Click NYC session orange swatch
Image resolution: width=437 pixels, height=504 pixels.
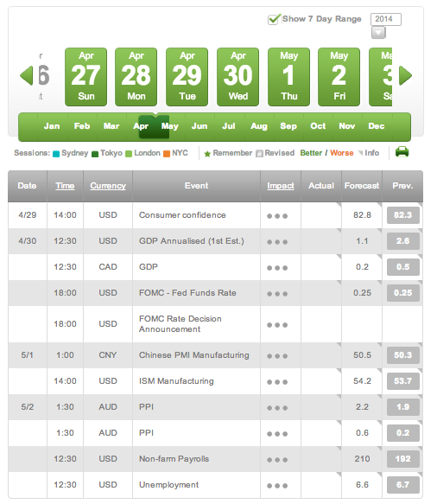click(167, 154)
